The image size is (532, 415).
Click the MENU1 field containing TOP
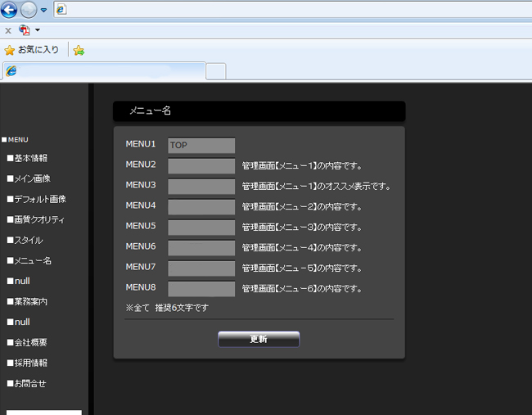[x=201, y=146]
